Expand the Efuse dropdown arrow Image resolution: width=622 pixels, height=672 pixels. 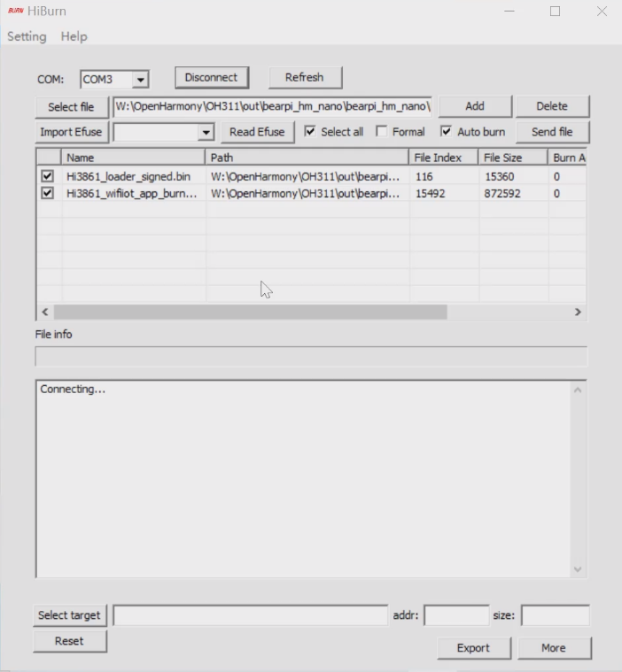coord(206,133)
